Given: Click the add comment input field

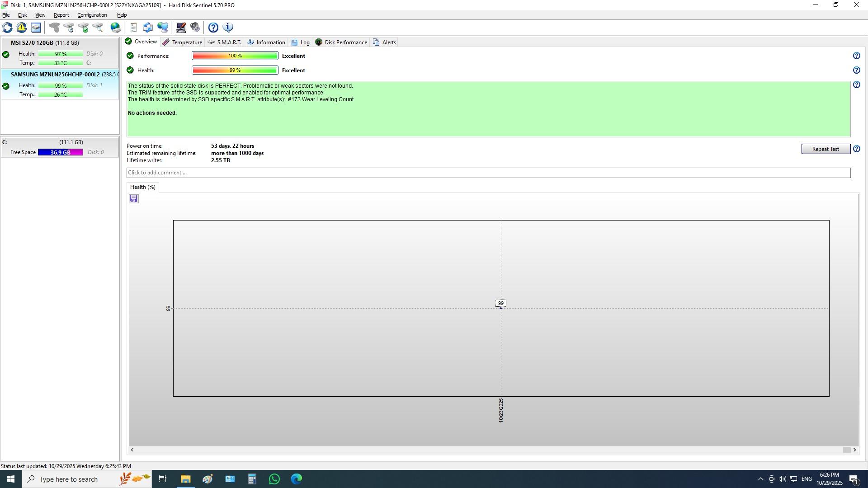Looking at the screenshot, I should coord(488,173).
